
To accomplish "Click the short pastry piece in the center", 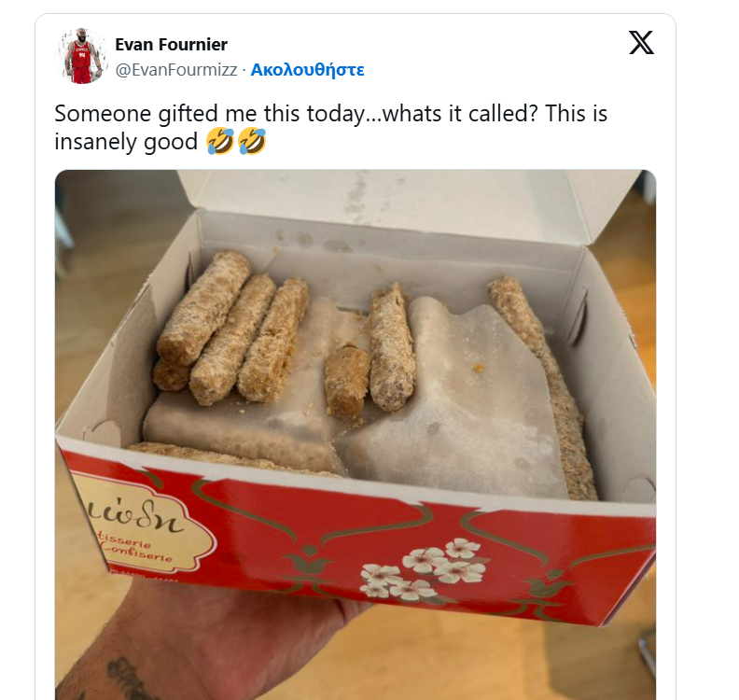I will click(345, 382).
